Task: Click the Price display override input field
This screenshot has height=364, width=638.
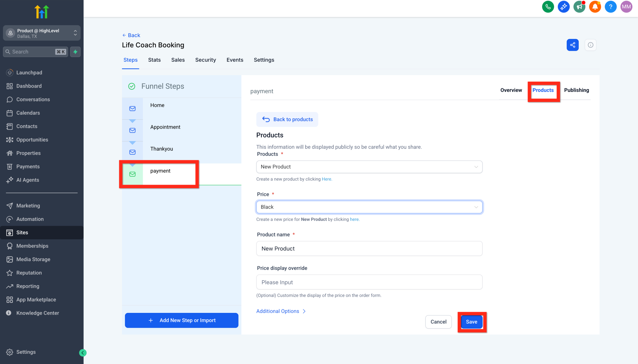Action: tap(369, 282)
